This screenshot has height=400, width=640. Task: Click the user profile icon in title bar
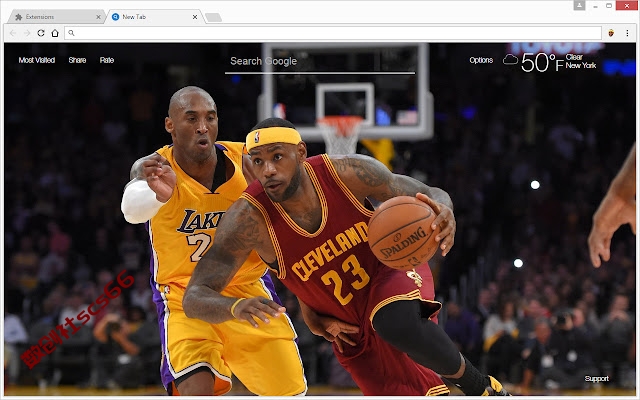coord(579,5)
